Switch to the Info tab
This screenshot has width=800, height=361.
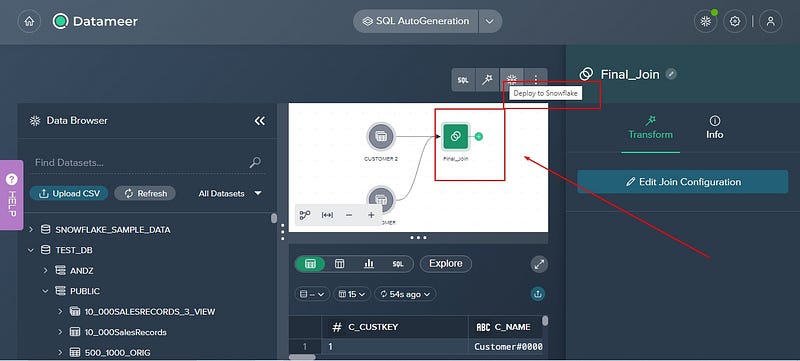click(714, 128)
